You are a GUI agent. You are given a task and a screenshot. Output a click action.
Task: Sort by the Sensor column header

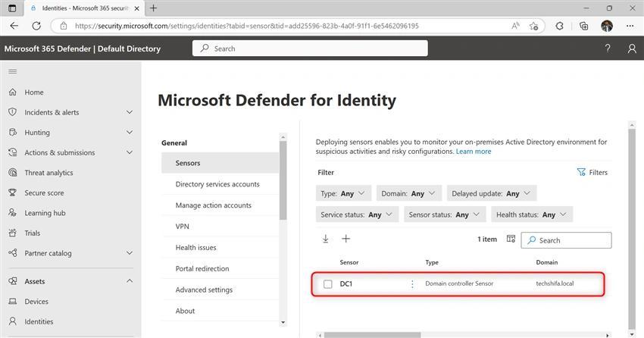tap(349, 262)
